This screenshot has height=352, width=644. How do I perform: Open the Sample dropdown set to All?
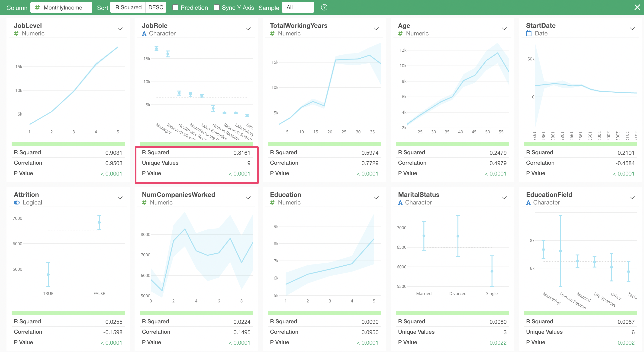pyautogui.click(x=297, y=7)
